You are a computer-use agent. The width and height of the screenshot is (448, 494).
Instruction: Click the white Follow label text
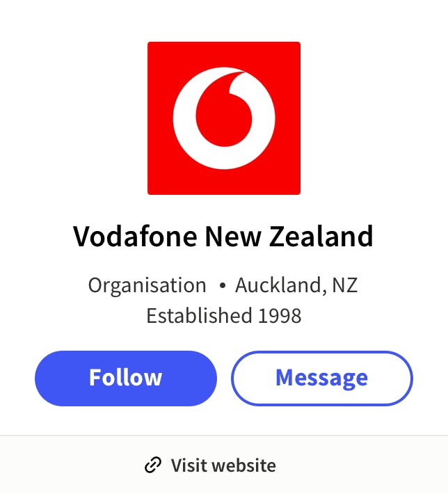125,377
